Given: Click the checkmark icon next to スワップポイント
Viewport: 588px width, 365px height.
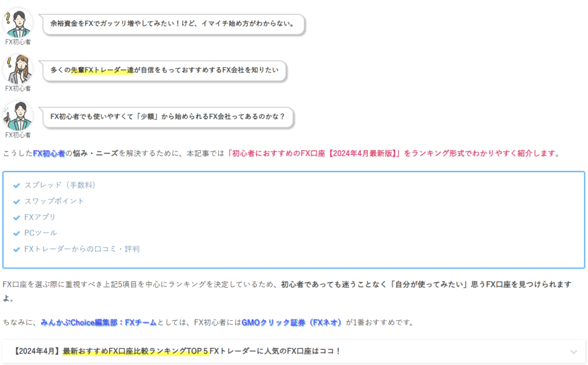Looking at the screenshot, I should pyautogui.click(x=16, y=201).
